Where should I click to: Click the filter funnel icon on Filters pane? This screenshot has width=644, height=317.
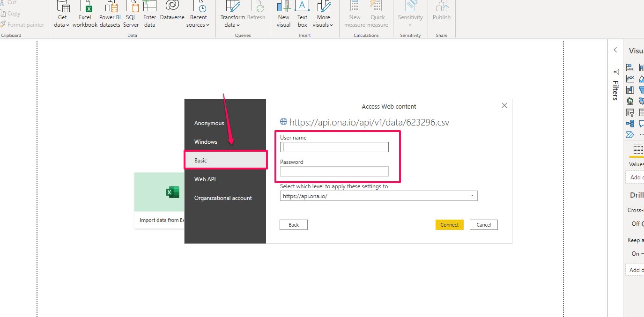[x=615, y=72]
